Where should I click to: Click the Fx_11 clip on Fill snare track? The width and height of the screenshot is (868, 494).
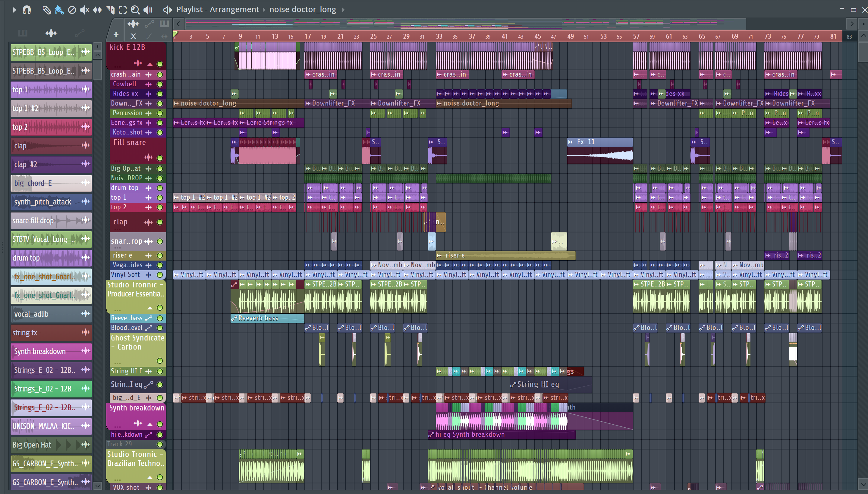[600, 151]
